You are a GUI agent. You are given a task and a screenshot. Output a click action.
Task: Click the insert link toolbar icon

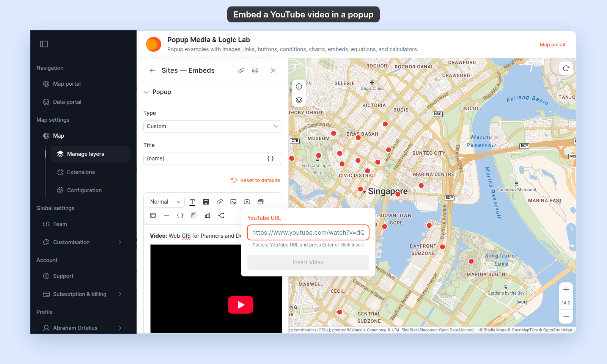tap(220, 202)
